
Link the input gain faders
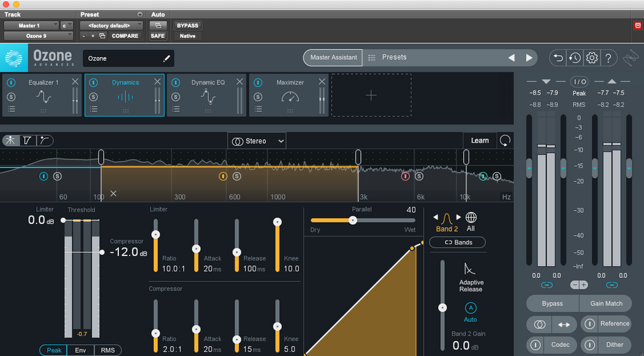(546, 284)
